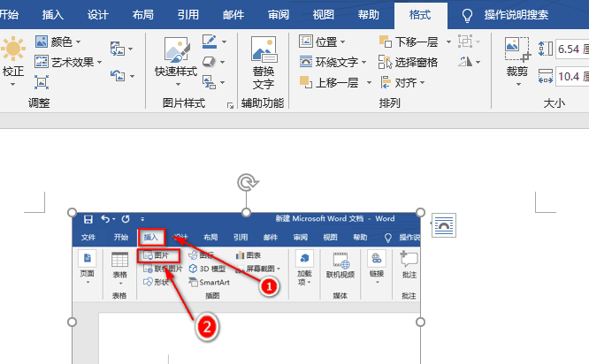
Task: Click the 上移一层 bring forward button
Action: [329, 82]
